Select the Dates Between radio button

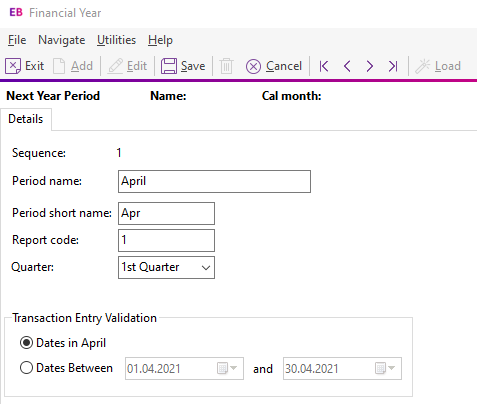[x=26, y=368]
